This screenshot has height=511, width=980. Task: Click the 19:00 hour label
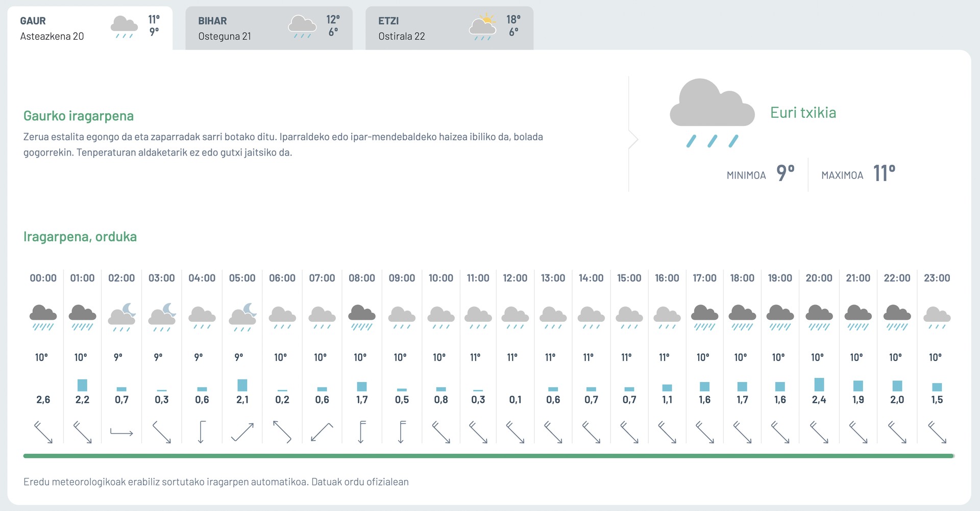(780, 278)
